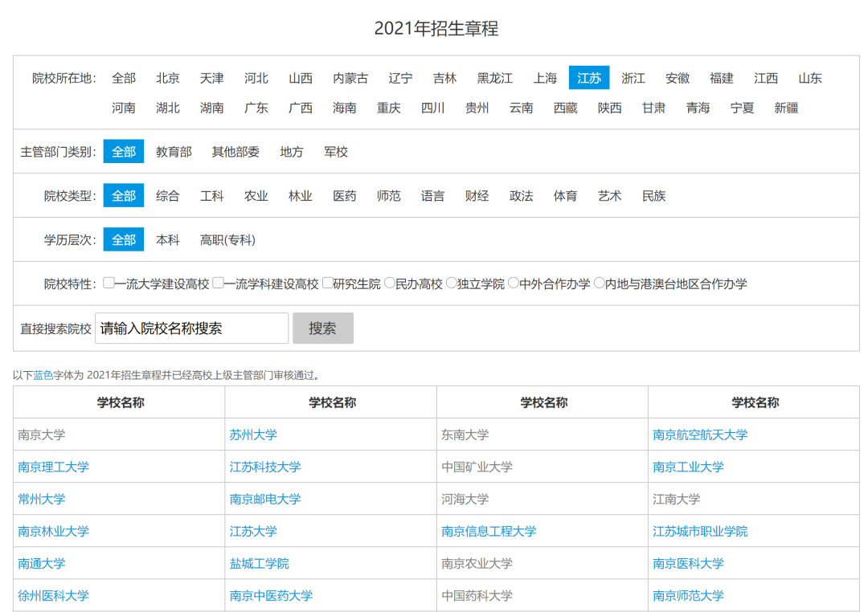
Task: Select the 民办高校 radio button
Action: point(391,283)
